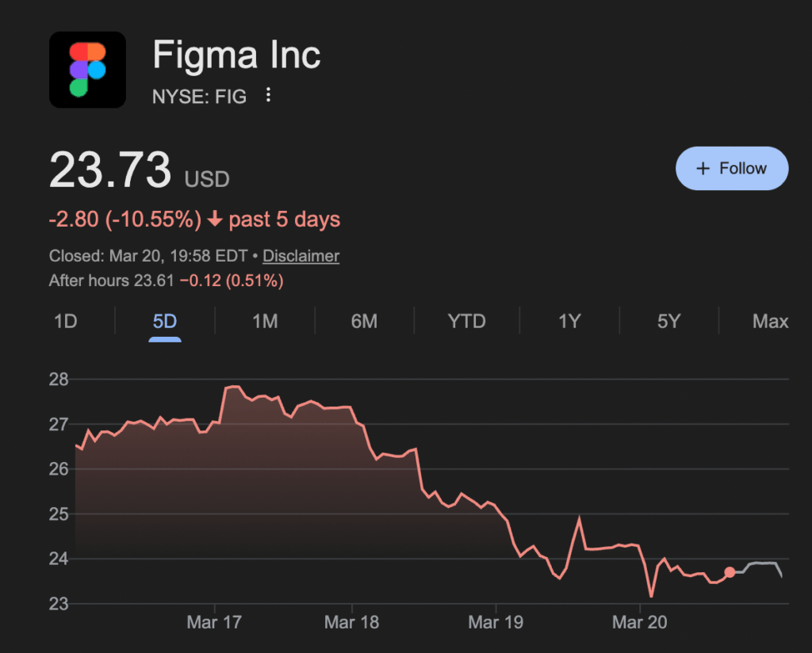The width and height of the screenshot is (812, 653).
Task: Toggle the 5Y chart period
Action: [668, 321]
